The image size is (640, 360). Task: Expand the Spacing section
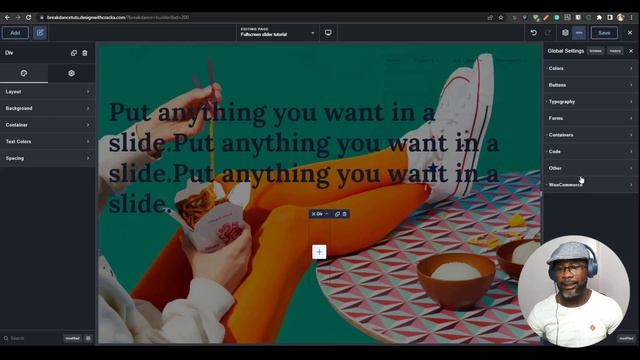click(x=48, y=158)
